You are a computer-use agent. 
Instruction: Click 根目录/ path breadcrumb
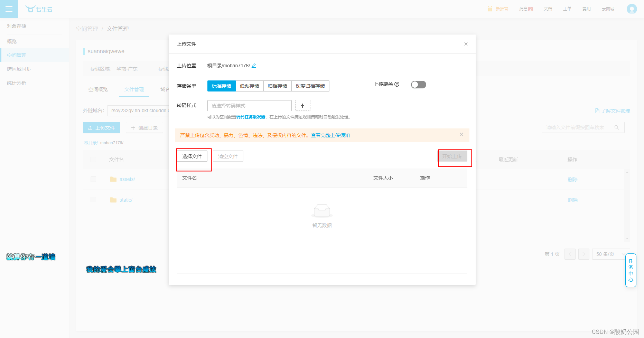91,143
